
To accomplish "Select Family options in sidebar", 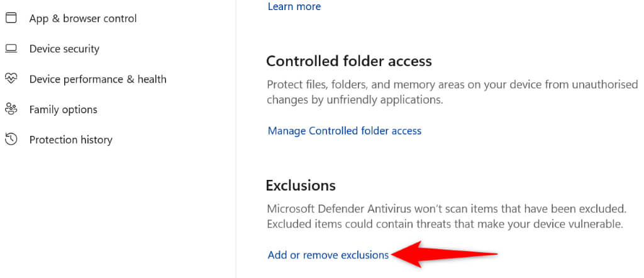I will [x=63, y=109].
